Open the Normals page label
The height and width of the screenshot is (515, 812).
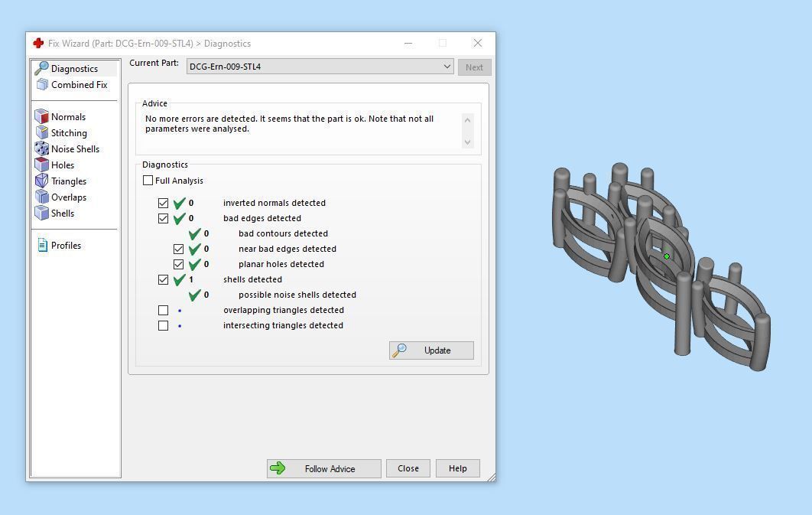click(68, 116)
